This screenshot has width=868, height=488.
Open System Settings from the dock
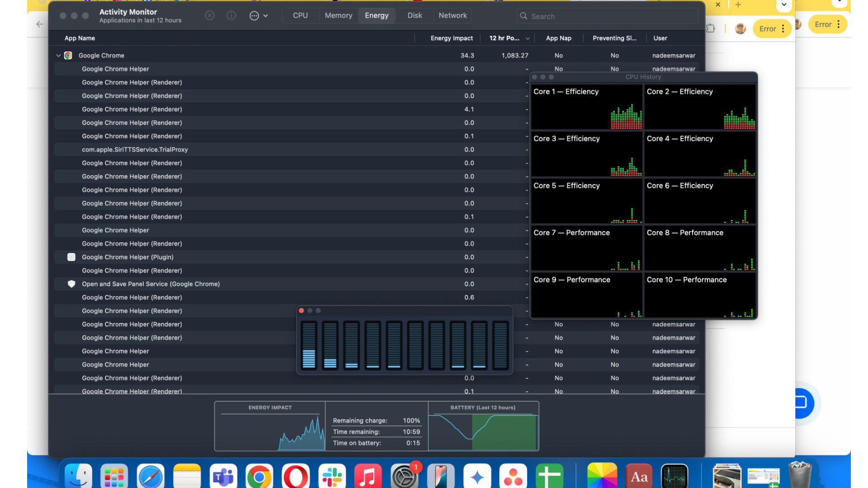(404, 477)
